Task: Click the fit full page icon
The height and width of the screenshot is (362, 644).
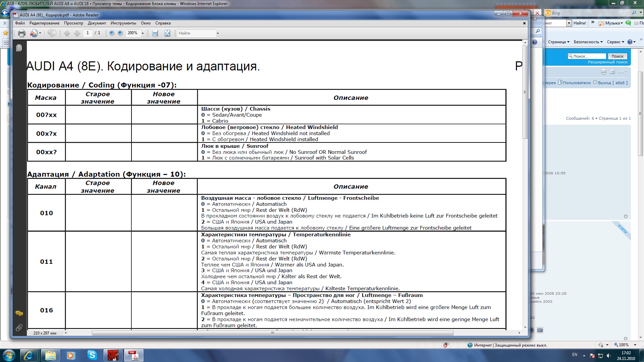Action: (167, 33)
